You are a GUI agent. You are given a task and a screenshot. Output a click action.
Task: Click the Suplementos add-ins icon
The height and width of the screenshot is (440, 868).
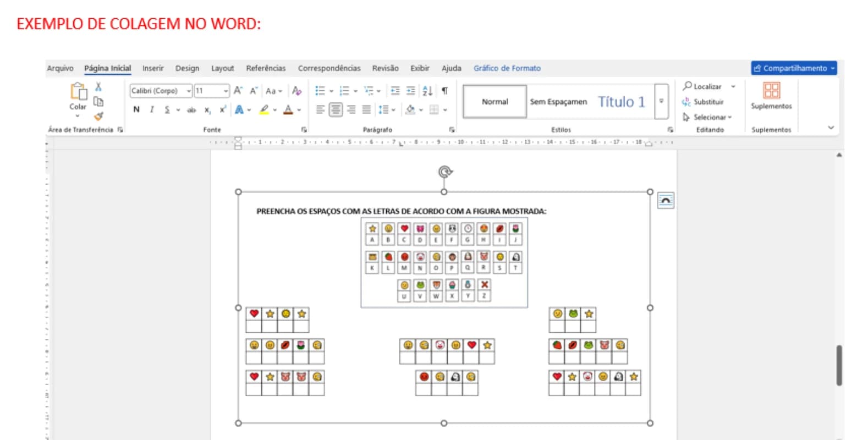(x=771, y=90)
